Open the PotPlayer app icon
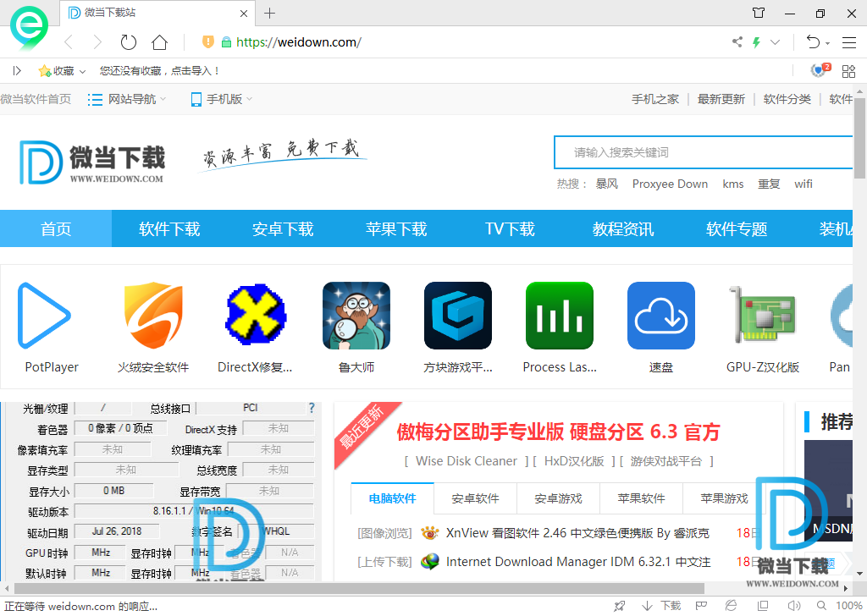This screenshot has height=616, width=867. (45, 316)
